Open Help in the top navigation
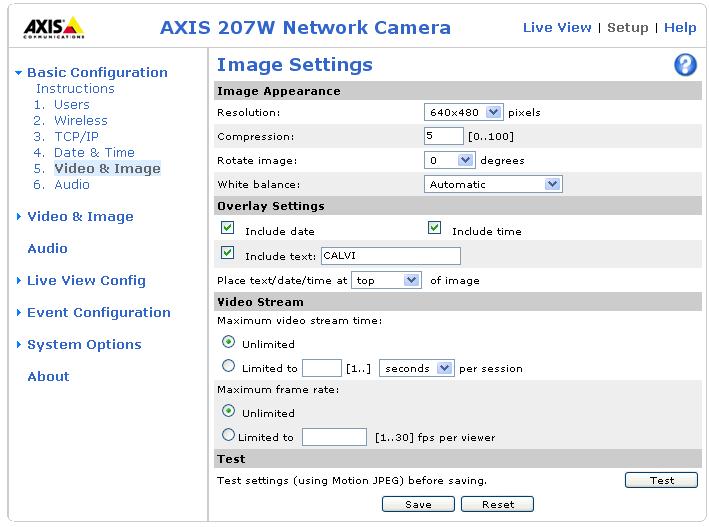This screenshot has width=709, height=527. tap(680, 28)
